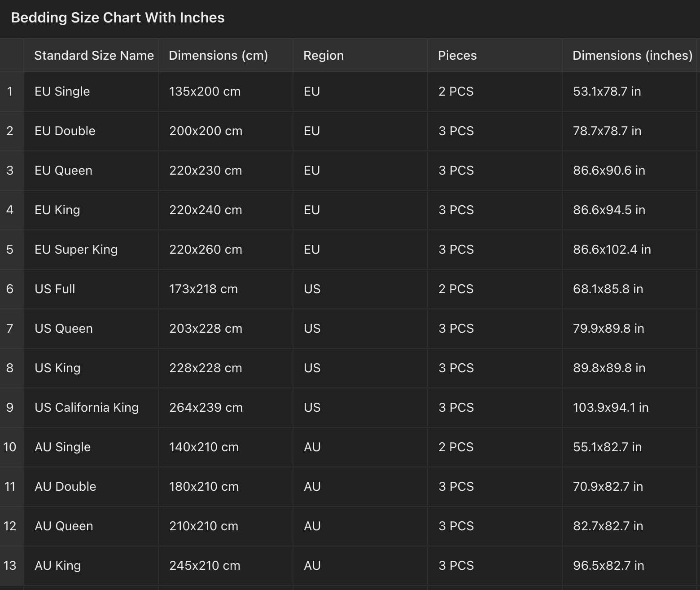Select row number 13

(10, 566)
